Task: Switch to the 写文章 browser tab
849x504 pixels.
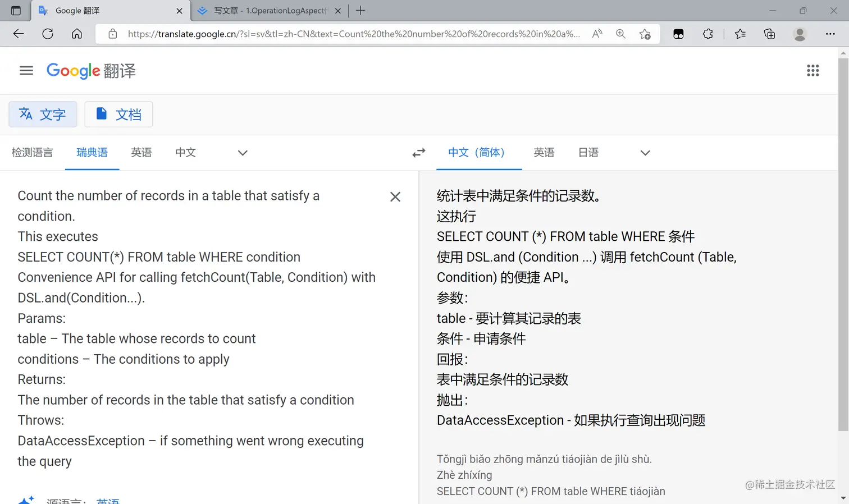Action: [x=270, y=11]
